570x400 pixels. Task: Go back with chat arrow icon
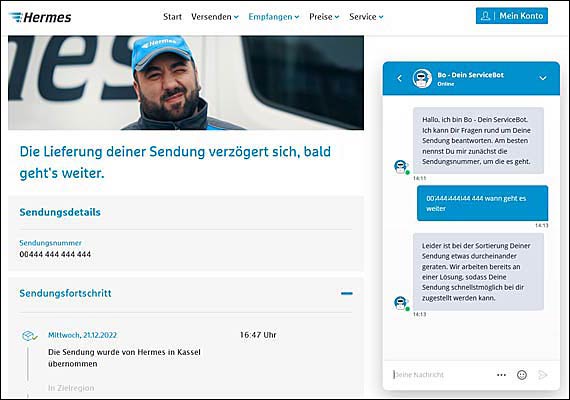[x=400, y=78]
